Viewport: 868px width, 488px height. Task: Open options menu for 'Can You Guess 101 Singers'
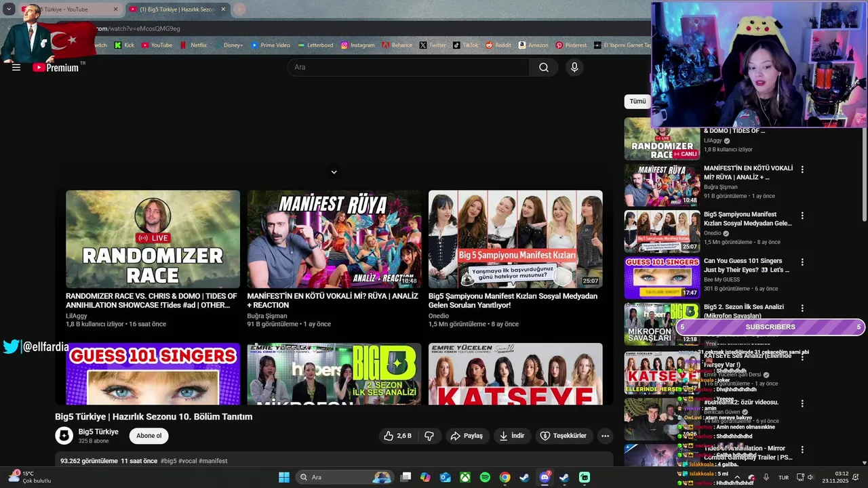[802, 262]
